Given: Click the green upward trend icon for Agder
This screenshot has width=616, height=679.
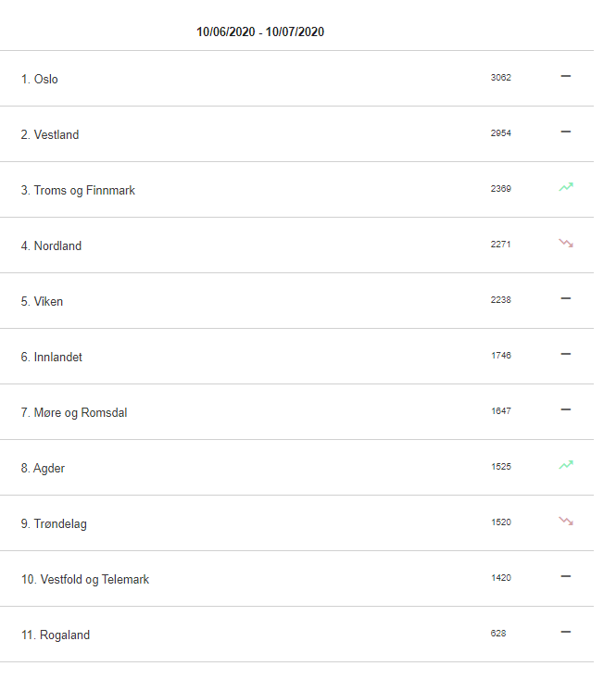Looking at the screenshot, I should point(566,465).
